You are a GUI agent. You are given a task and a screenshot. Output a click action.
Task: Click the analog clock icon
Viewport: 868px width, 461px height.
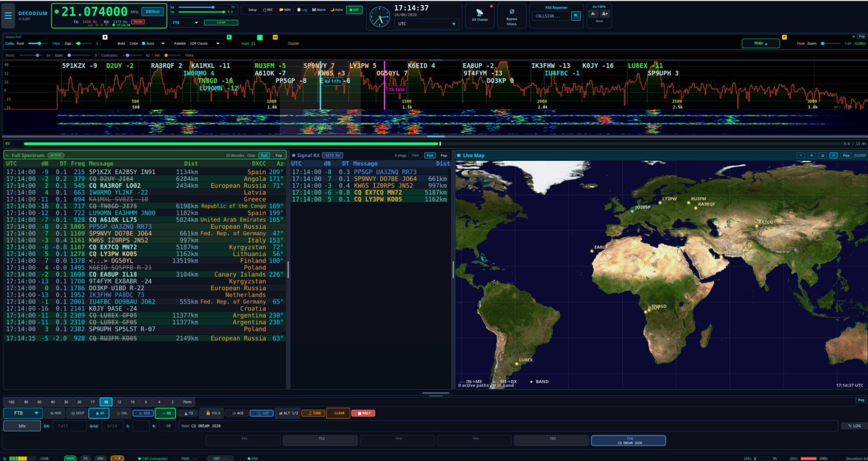380,16
